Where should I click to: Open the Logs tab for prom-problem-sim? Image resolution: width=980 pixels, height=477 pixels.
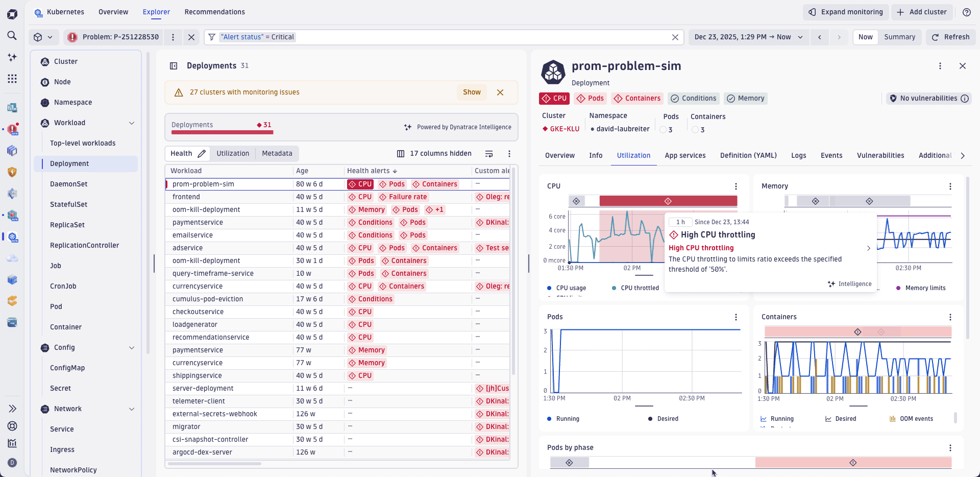click(798, 155)
